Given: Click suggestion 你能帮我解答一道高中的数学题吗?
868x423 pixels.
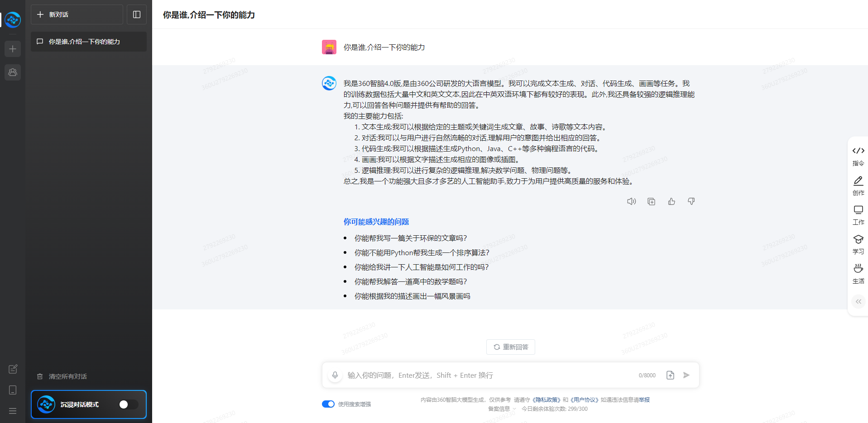Looking at the screenshot, I should click(411, 281).
